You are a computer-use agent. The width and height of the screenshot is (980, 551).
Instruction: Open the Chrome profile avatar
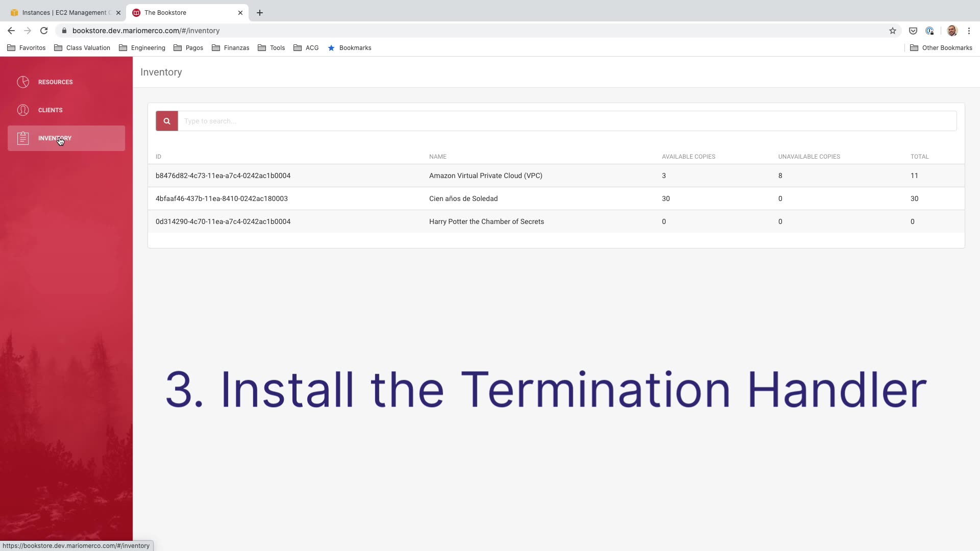(951, 31)
